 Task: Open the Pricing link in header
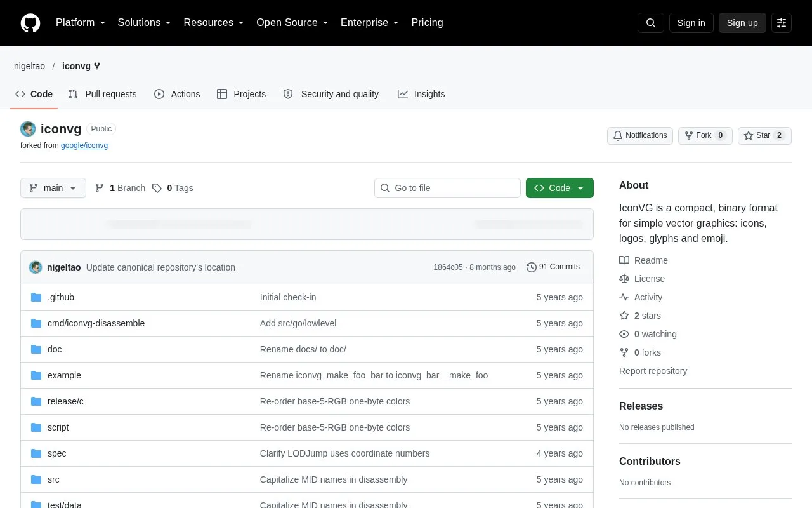(427, 23)
